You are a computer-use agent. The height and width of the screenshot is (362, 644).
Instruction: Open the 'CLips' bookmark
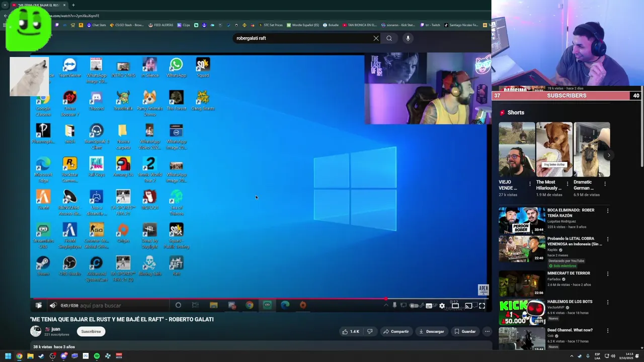pos(183,25)
